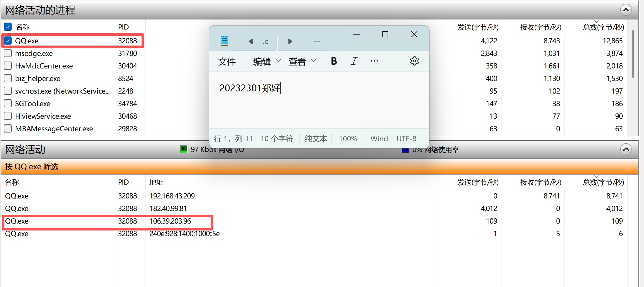This screenshot has height=287, width=644.
Task: Click the UTF-8 encoding status entry
Action: pos(406,138)
